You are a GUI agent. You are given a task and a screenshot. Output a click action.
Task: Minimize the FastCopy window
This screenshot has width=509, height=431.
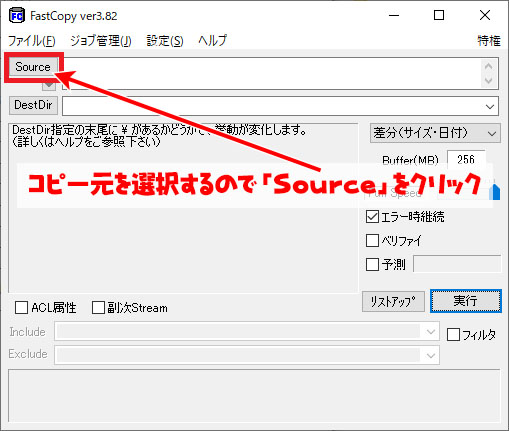pyautogui.click(x=394, y=16)
